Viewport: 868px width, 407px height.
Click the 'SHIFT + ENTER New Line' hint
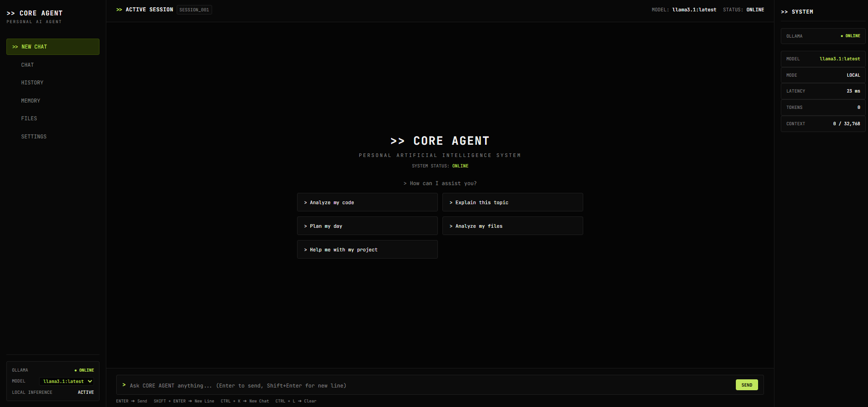pyautogui.click(x=184, y=401)
